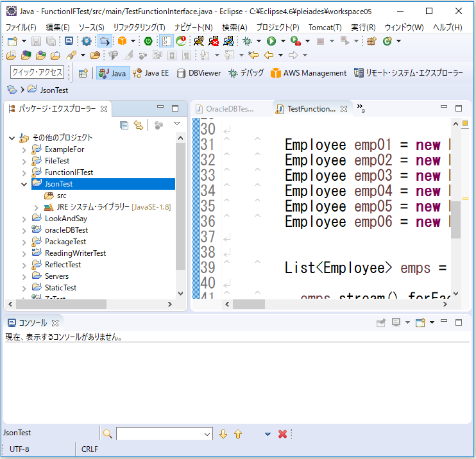
Task: Click the green Run button icon
Action: (x=271, y=41)
